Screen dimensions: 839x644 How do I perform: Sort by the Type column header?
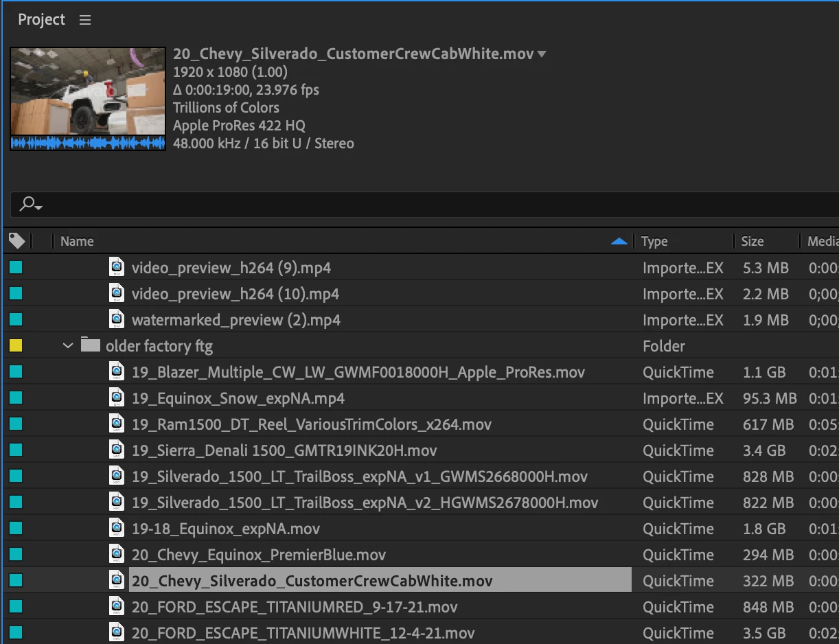coord(654,241)
